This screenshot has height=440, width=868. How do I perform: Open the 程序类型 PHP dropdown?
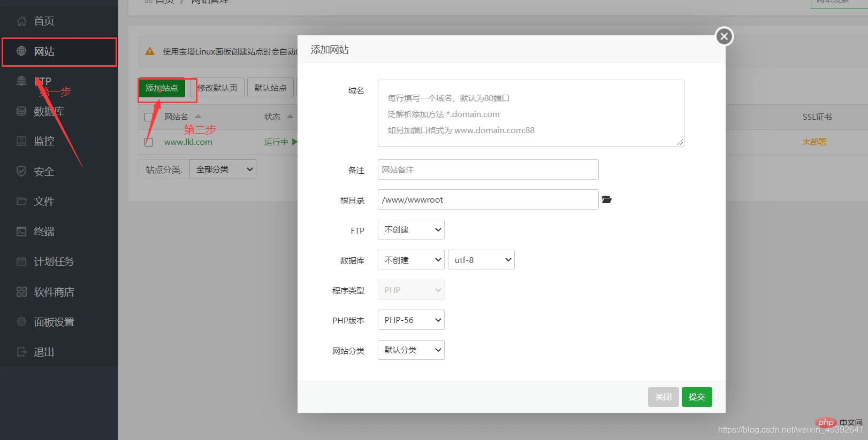click(411, 290)
